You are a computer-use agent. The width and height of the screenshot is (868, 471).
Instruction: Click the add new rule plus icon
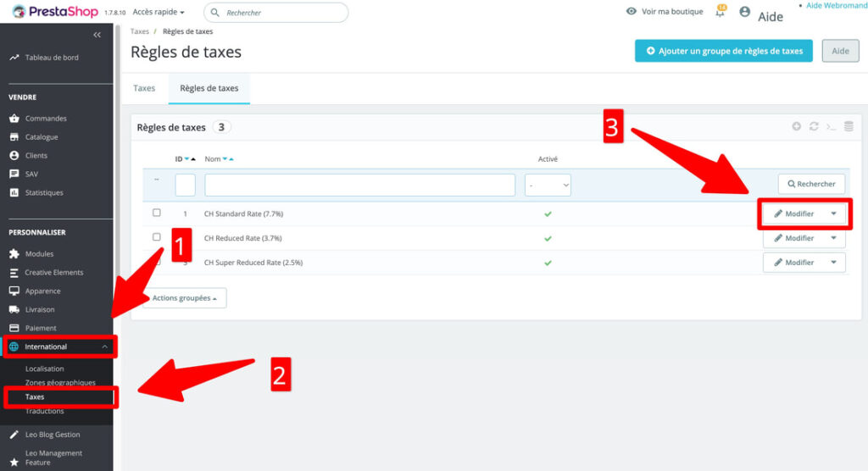tap(796, 127)
